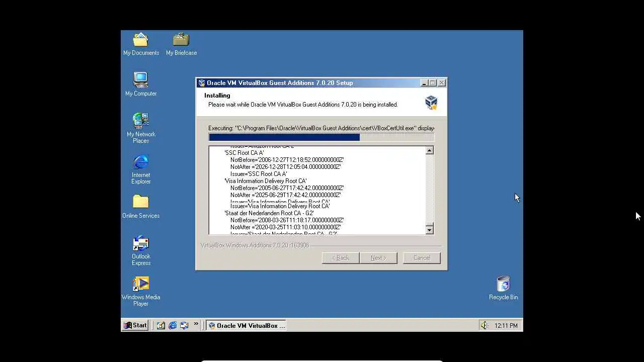Select log line NotBefore 2008-03-26T11:18:17
This screenshot has height=362, width=644.
[287, 220]
